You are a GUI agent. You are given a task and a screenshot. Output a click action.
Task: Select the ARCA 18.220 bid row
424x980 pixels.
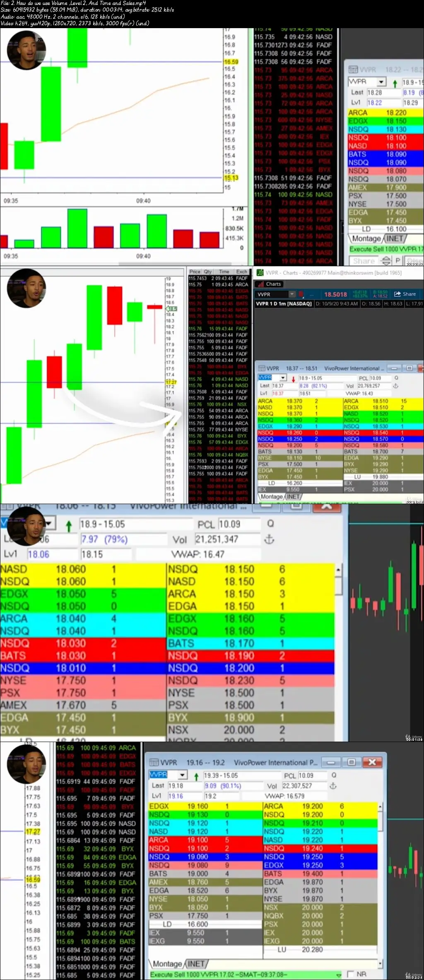386,113
